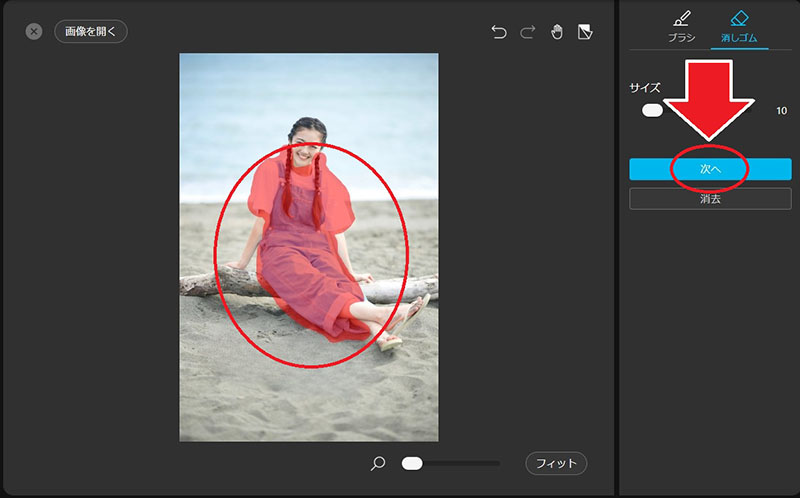The height and width of the screenshot is (498, 800).
Task: Redo the undone stroke
Action: [528, 32]
